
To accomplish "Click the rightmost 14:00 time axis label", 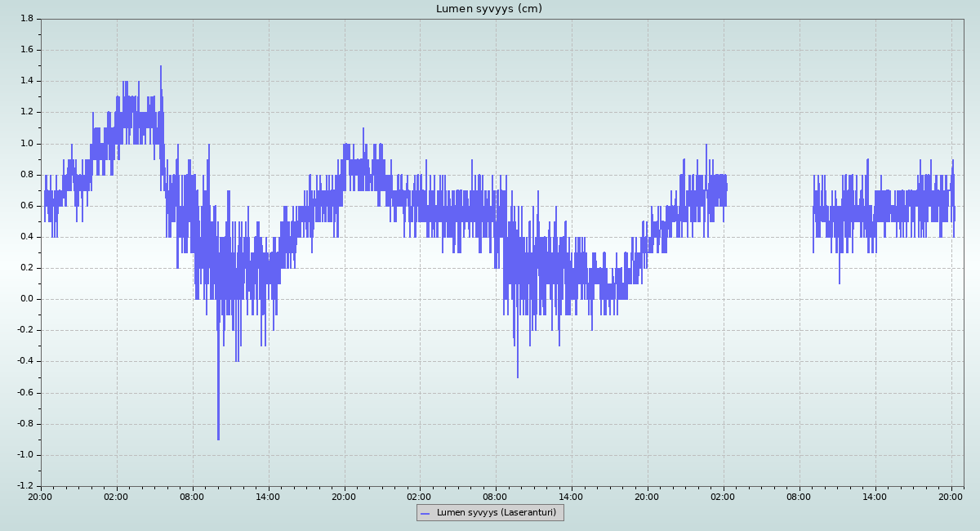I will [875, 496].
